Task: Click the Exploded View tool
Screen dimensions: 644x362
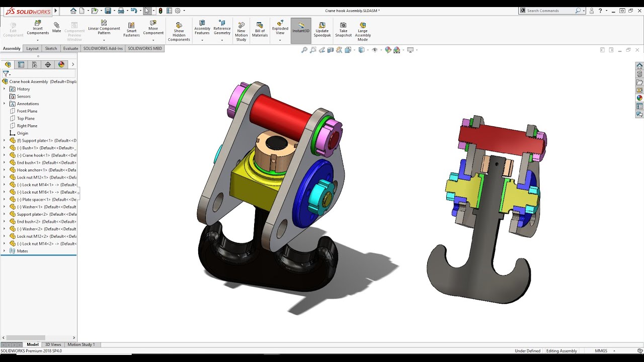Action: (x=280, y=28)
